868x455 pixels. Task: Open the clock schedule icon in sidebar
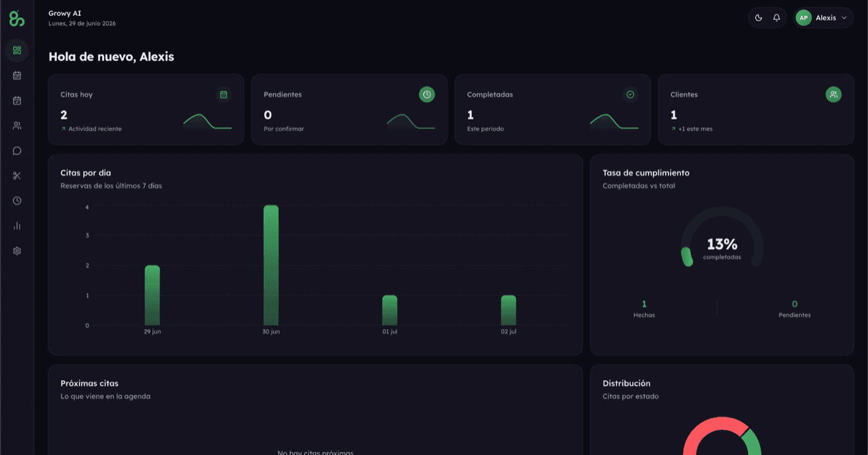click(17, 201)
